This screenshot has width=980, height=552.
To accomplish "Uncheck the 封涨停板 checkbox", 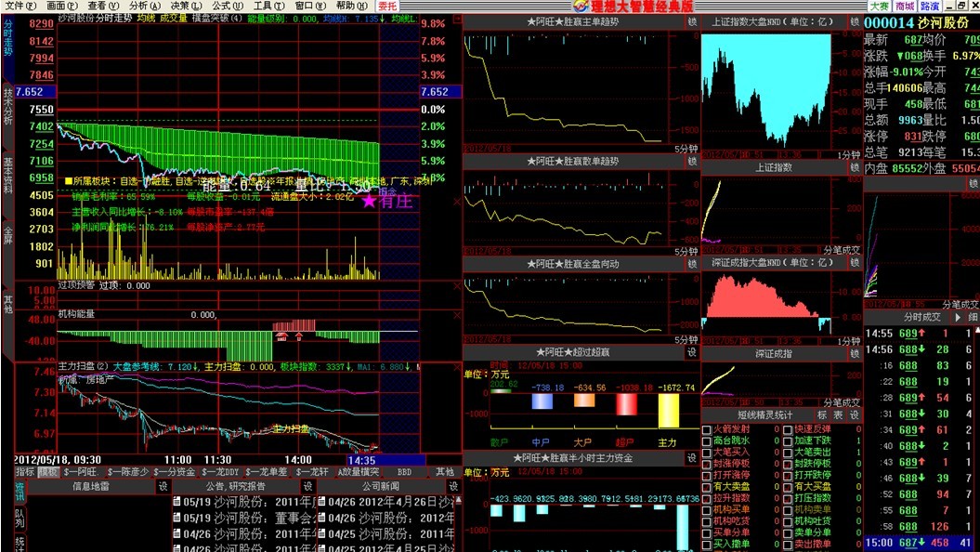I will pyautogui.click(x=707, y=465).
